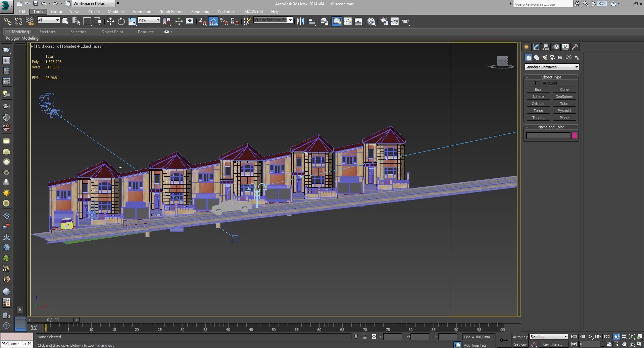Activate the Select and Scale tool
The width and height of the screenshot is (644, 348).
point(132,21)
